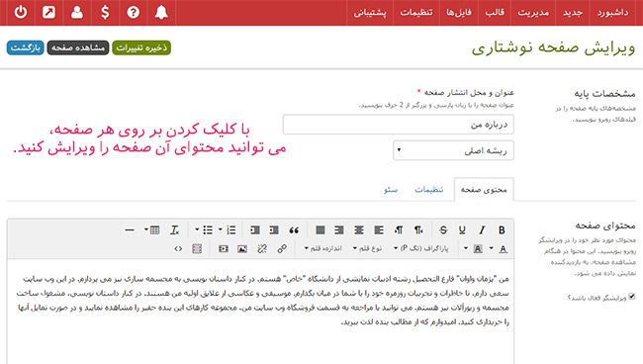Insert an image into the editor

click(242, 249)
